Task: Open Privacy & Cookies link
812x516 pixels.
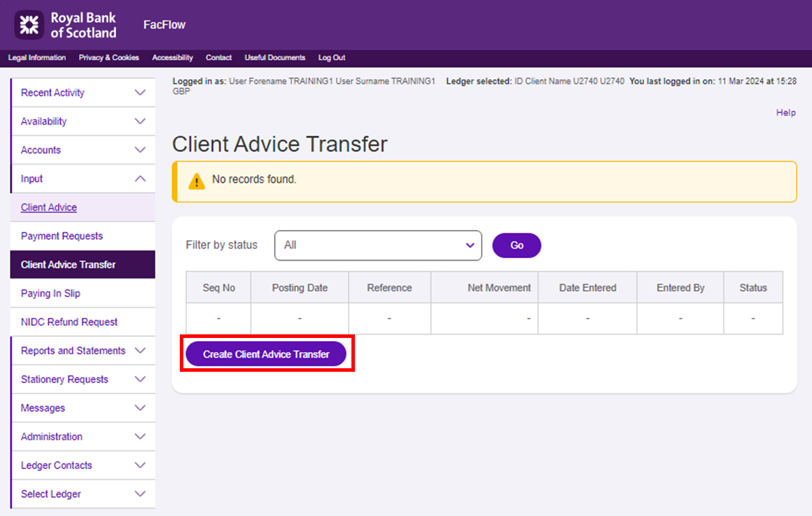Action: tap(109, 58)
